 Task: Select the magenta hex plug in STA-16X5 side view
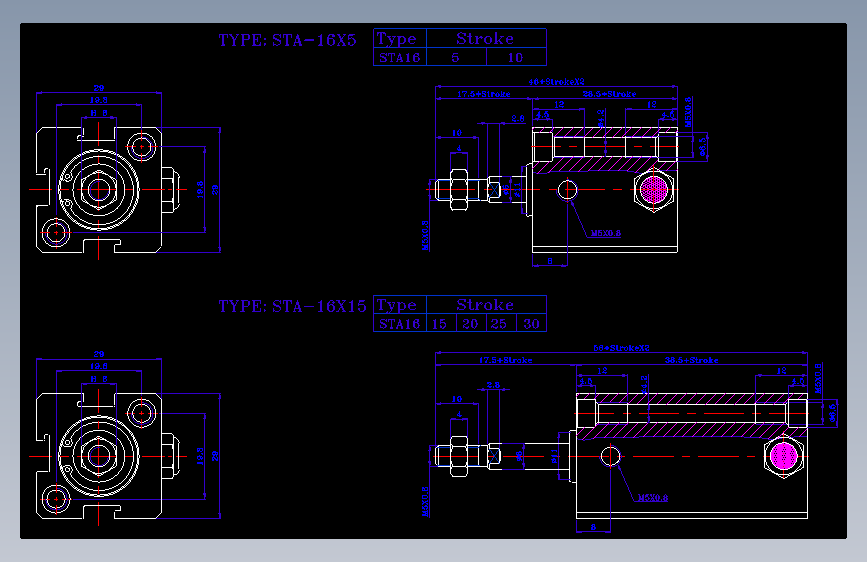tap(654, 190)
